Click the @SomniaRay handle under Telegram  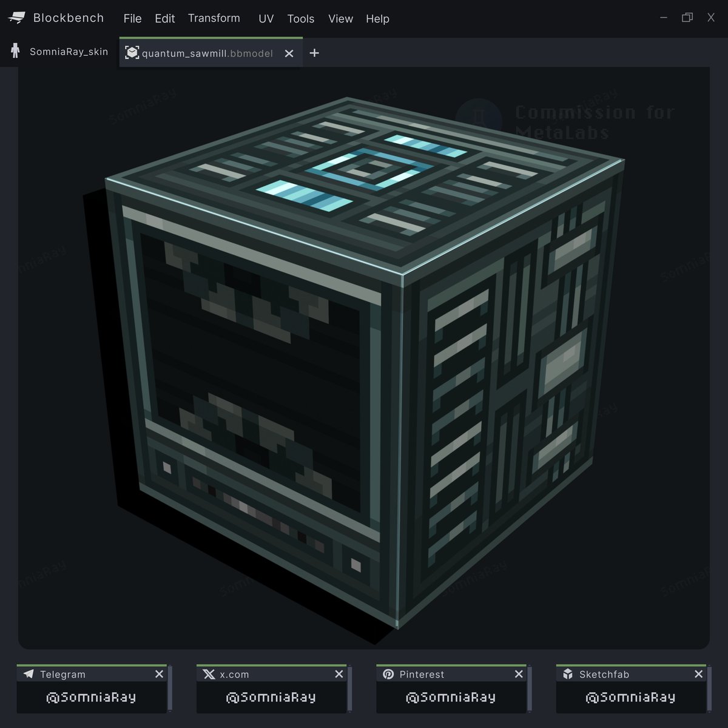91,697
